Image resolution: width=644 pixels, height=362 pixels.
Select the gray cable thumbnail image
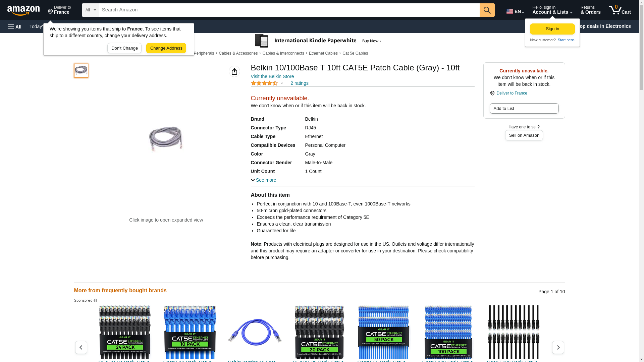81,71
